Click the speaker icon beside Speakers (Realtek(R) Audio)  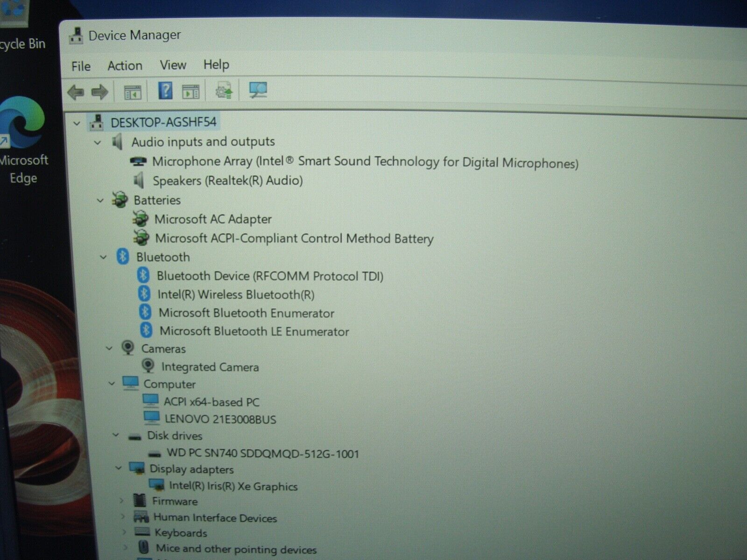pos(139,180)
